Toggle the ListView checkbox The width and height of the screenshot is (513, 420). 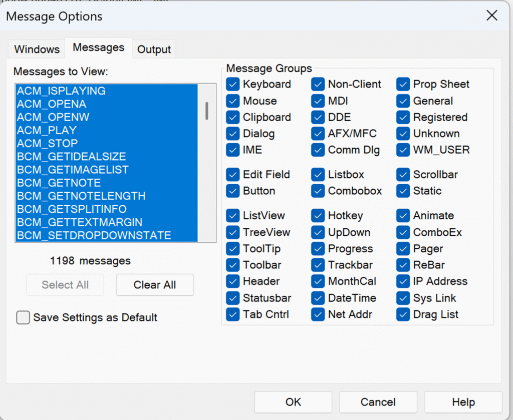[232, 216]
